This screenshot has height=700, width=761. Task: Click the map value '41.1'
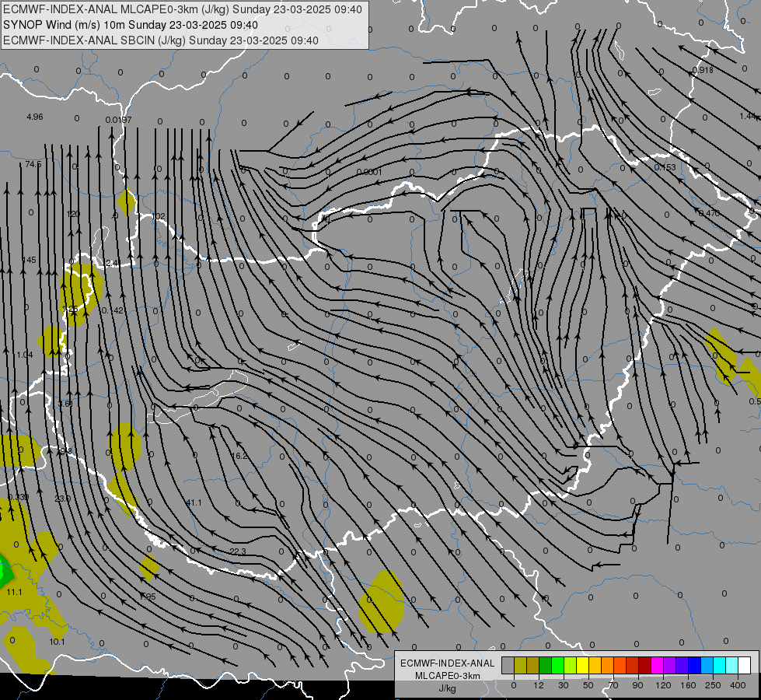point(194,502)
